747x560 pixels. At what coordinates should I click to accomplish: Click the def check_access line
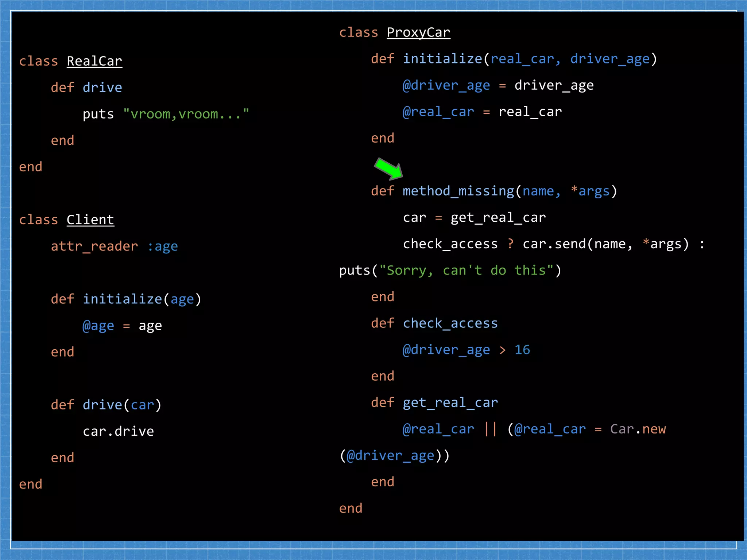click(434, 323)
